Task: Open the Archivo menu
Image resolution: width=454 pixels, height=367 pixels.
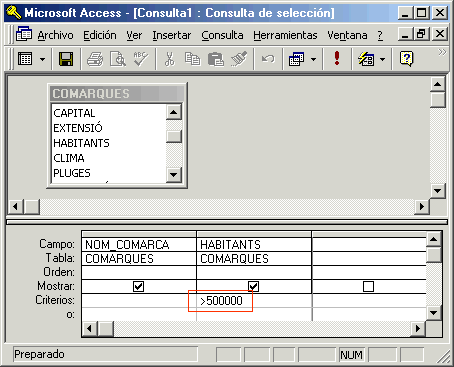Action: (55, 35)
